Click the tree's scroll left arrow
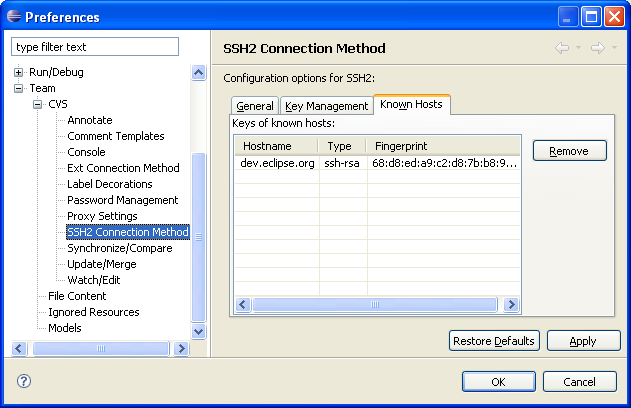The width and height of the screenshot is (631, 408). pyautogui.click(x=19, y=348)
